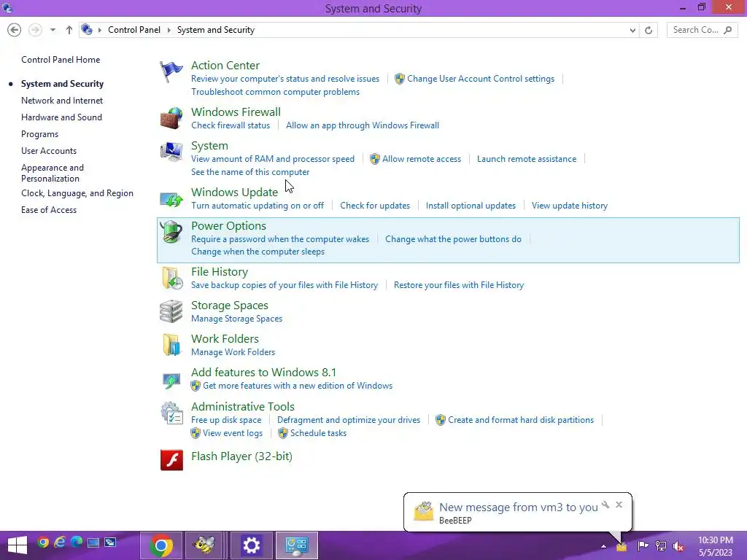Open the Windows Start button
The width and height of the screenshot is (747, 560).
18,545
